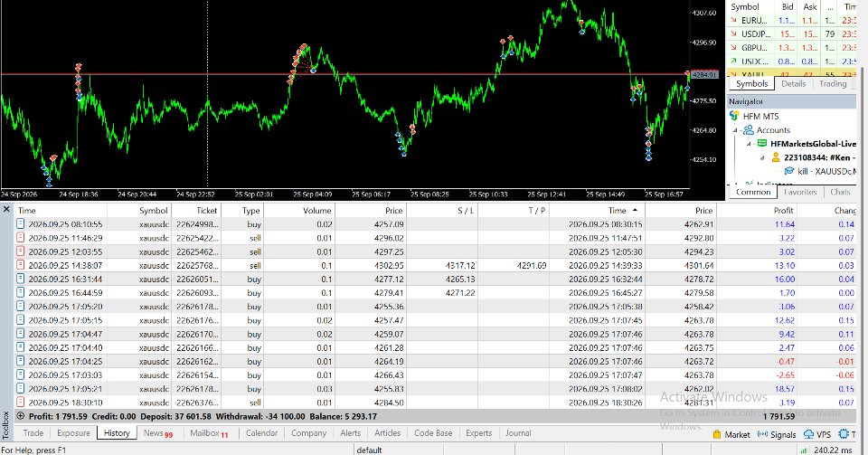
Task: Click the buy deal icon for 17:03:03 row
Action: click(x=21, y=375)
